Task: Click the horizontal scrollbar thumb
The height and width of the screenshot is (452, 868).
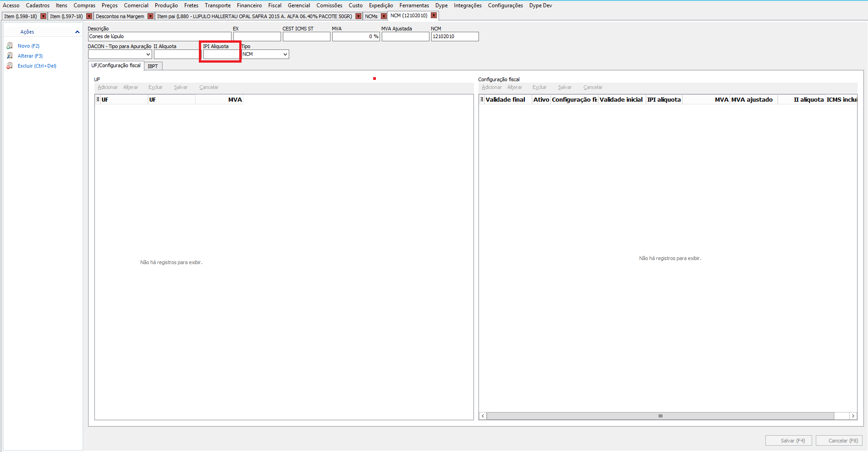Action: pos(661,416)
